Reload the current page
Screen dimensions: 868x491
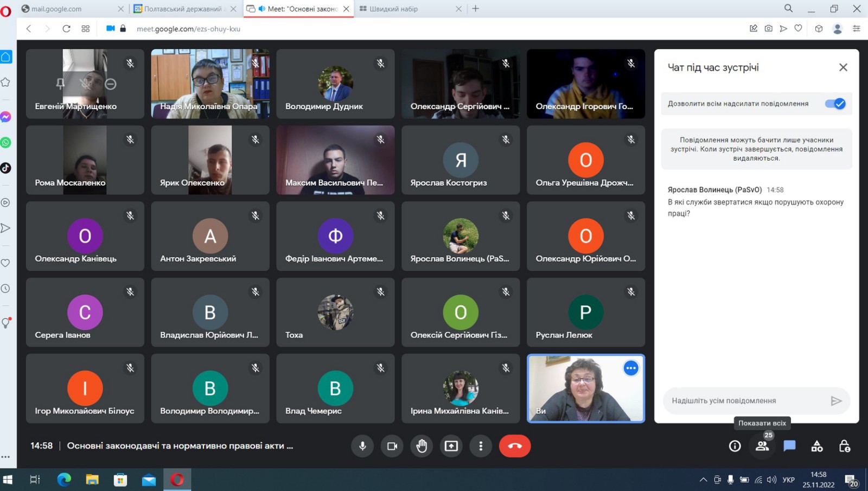(x=66, y=29)
